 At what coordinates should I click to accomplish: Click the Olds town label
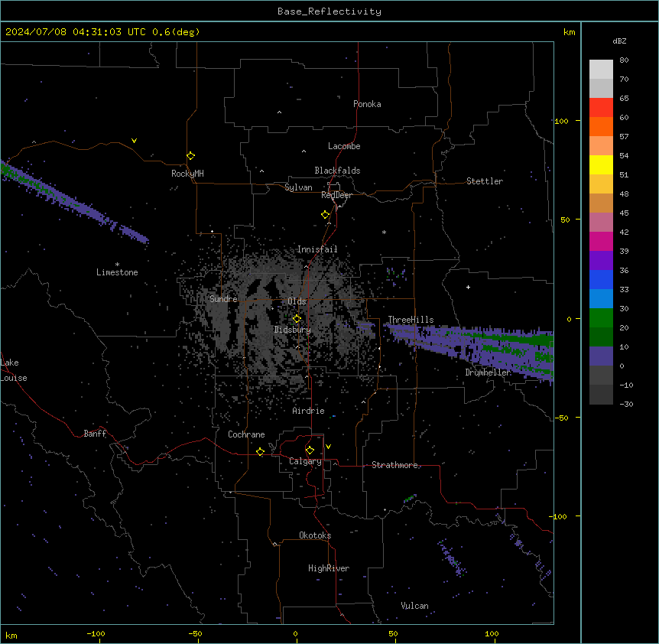tap(297, 301)
